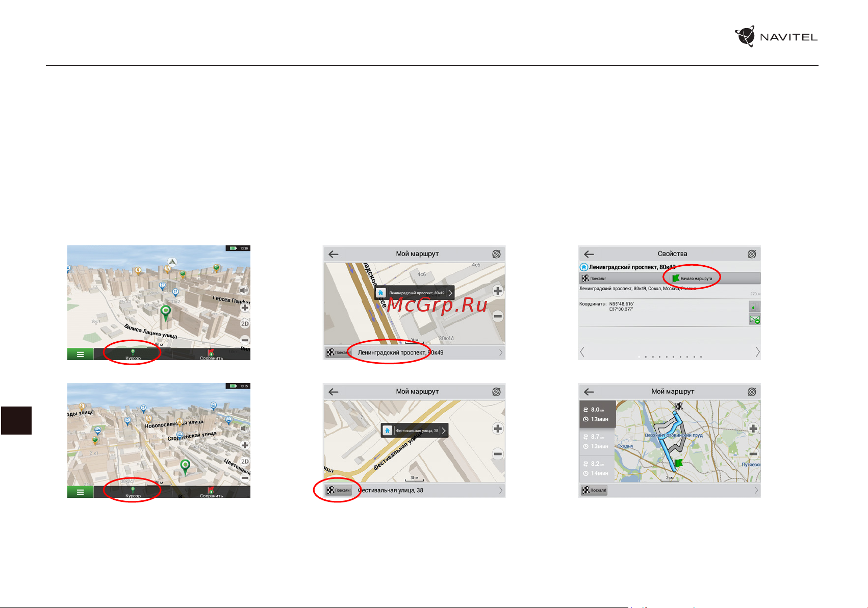Go back from the route overview screen
Viewport: 868px width, 608px height.
589,392
